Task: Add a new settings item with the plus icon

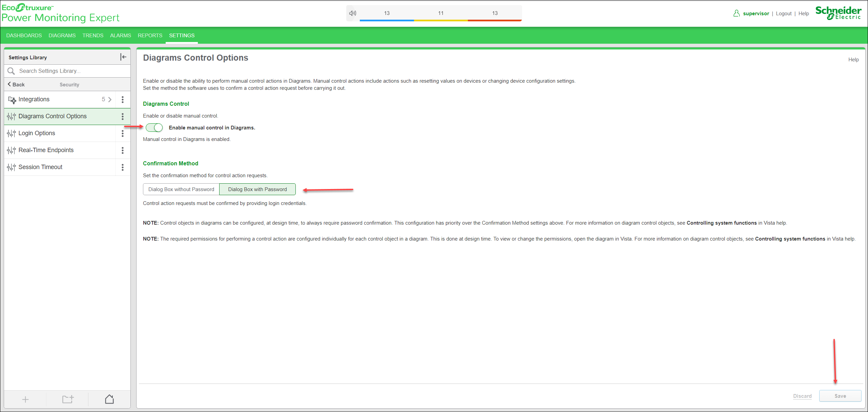Action: pos(25,399)
